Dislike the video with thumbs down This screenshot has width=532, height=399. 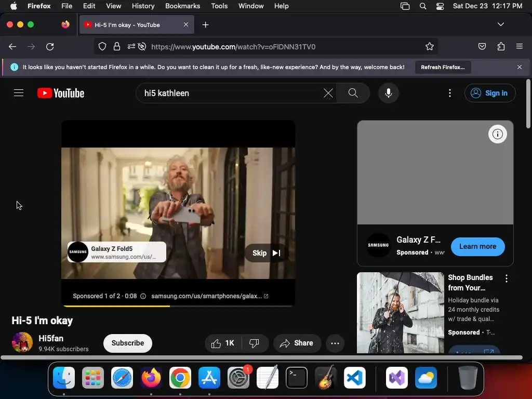pos(254,343)
